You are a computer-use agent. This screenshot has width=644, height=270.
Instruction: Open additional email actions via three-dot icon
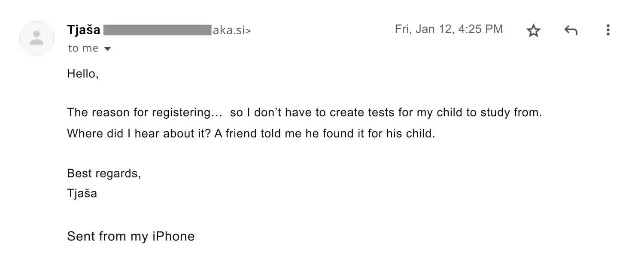(x=608, y=30)
